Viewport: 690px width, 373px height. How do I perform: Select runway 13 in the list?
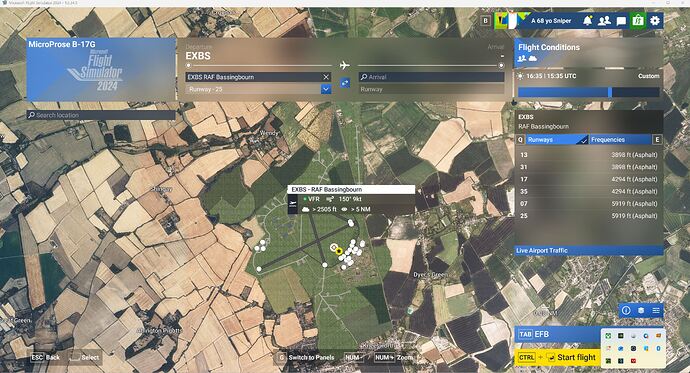pyautogui.click(x=588, y=155)
